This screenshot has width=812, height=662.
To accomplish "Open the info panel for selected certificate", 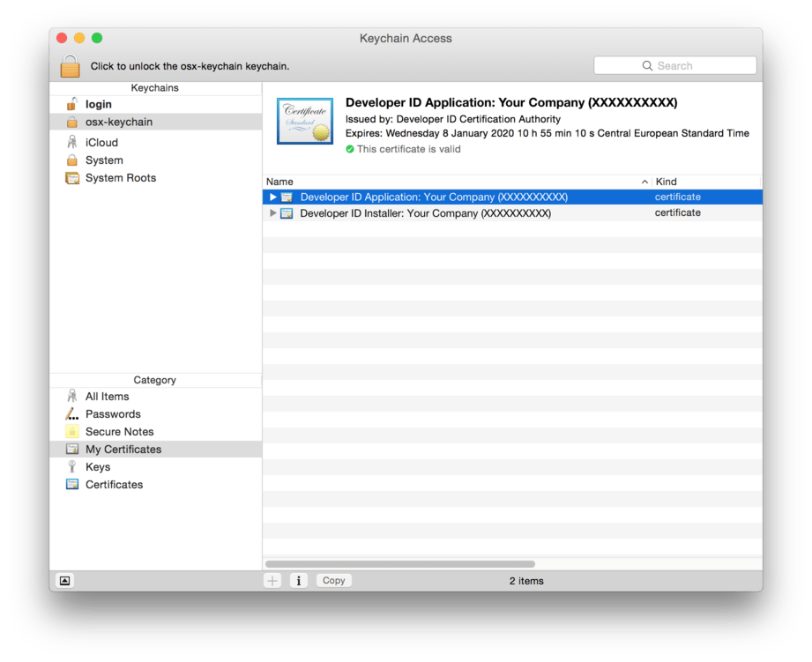I will 298,580.
